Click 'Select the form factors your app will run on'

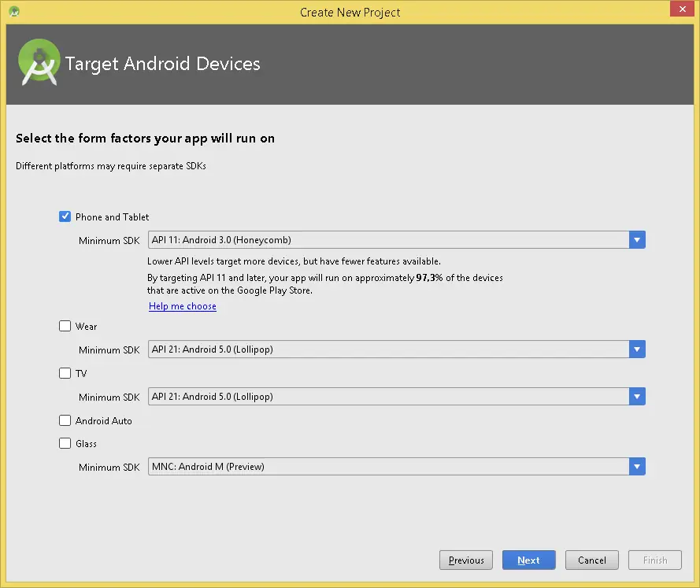[145, 139]
